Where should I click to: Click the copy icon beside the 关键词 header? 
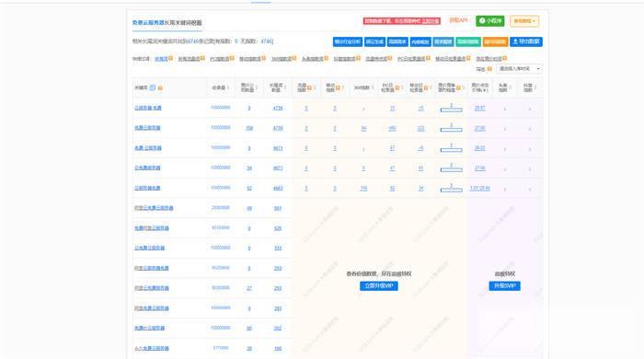tap(153, 87)
